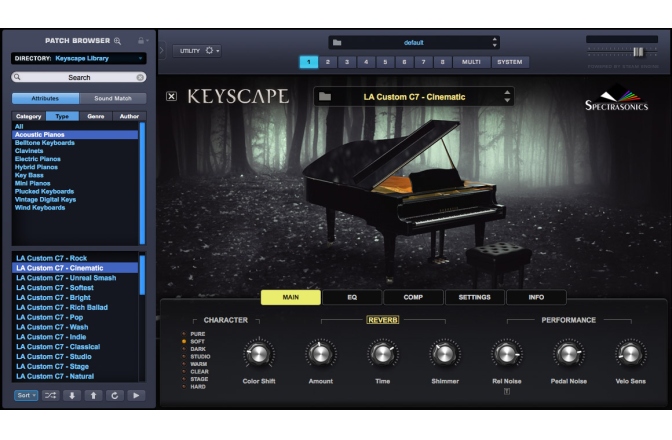Open the patch folder icon beside LA Custom C7
This screenshot has height=440, width=672.
(x=325, y=96)
